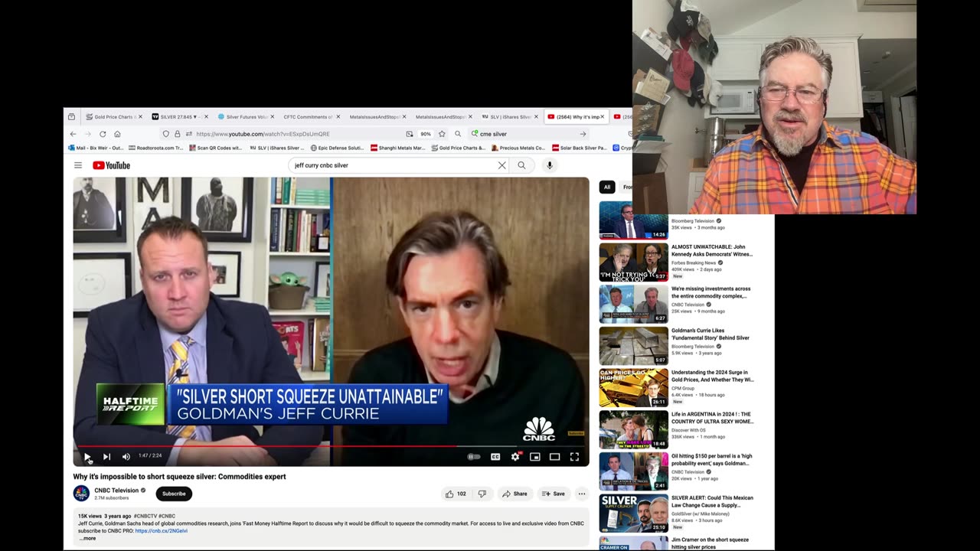Play the paused YouTube video
Viewport: 980px width, 551px height.
tap(87, 457)
